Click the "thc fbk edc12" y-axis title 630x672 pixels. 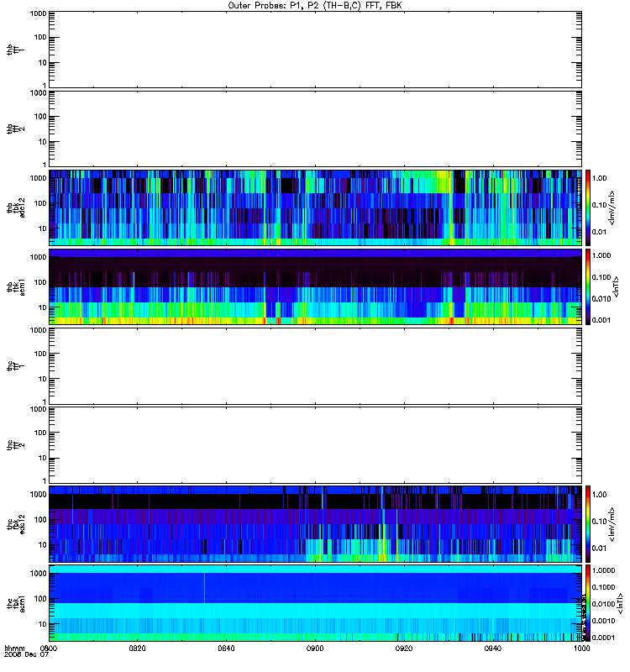click(x=15, y=523)
